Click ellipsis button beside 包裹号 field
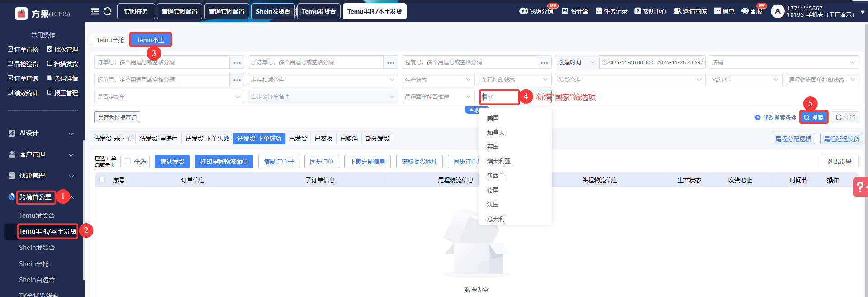This screenshot has width=868, height=297. (x=545, y=62)
